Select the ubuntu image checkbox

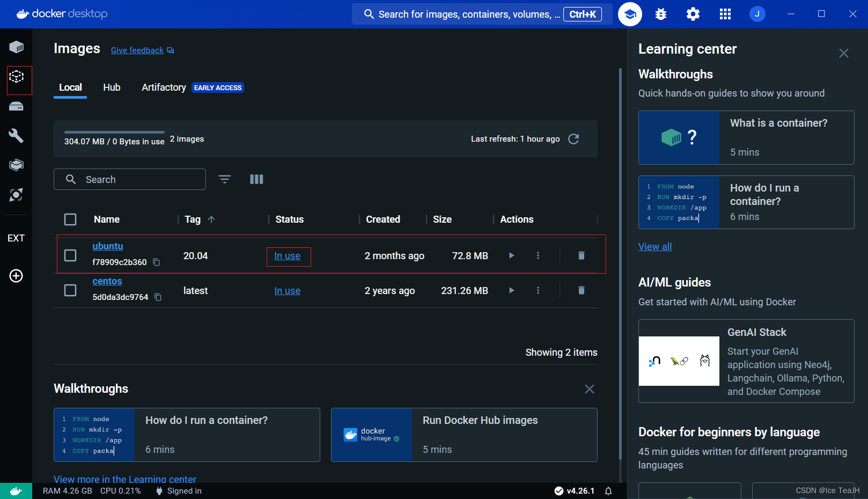(x=70, y=255)
